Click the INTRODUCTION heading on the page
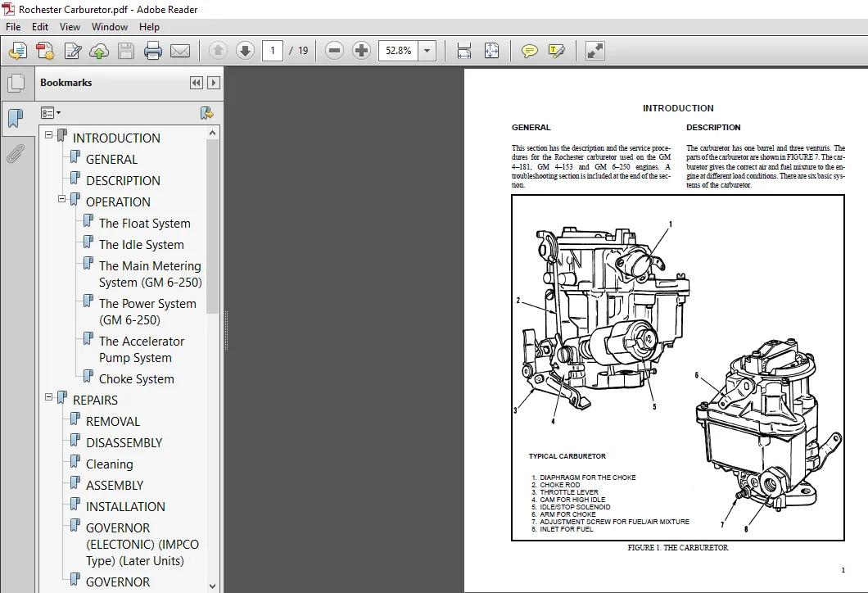 tap(678, 108)
